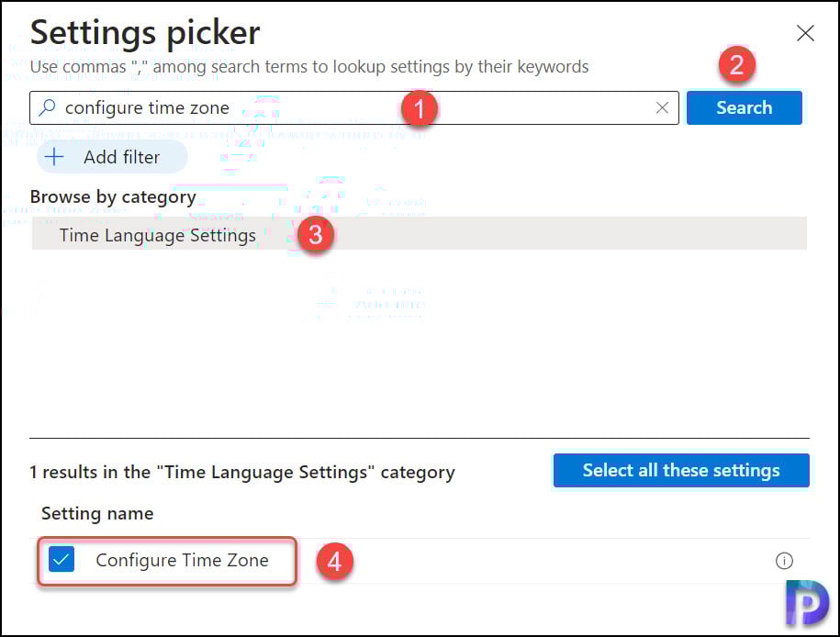840x637 pixels.
Task: Click the Setting name column header
Action: 97,513
